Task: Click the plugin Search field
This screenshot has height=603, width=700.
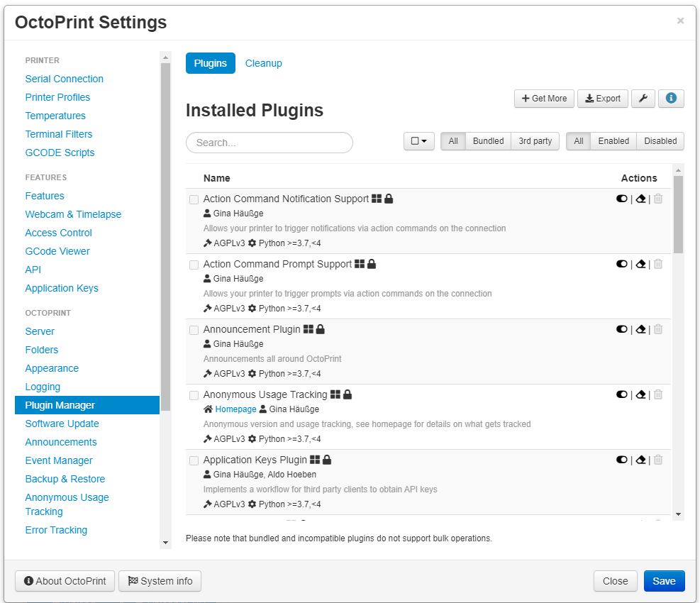Action: (x=269, y=143)
